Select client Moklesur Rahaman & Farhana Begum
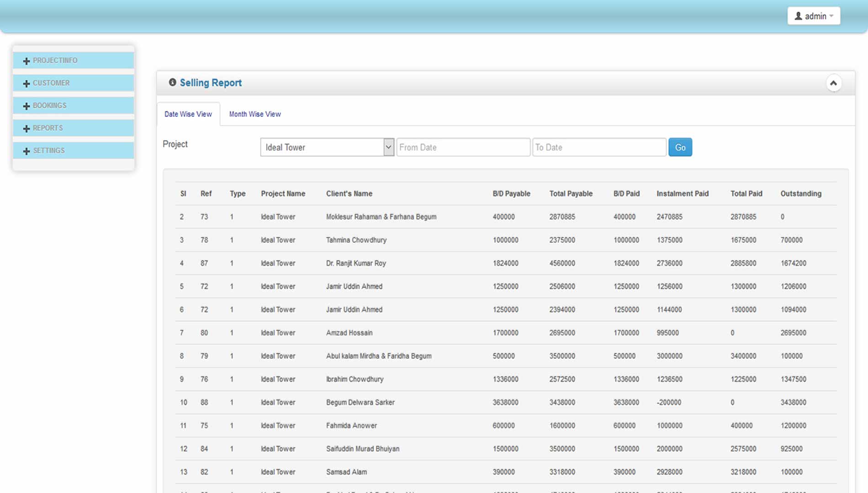The width and height of the screenshot is (868, 493). [381, 217]
